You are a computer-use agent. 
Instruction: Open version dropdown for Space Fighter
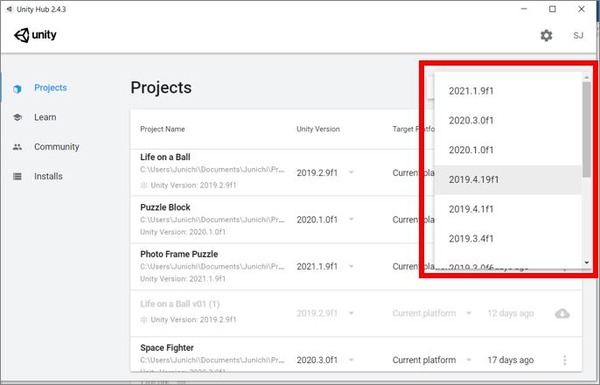tap(351, 360)
